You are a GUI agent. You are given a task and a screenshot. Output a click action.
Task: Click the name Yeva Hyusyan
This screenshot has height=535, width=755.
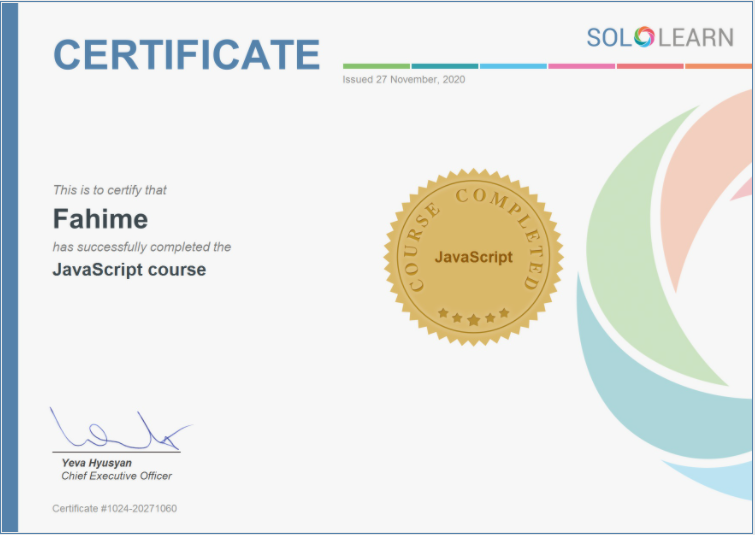click(96, 464)
